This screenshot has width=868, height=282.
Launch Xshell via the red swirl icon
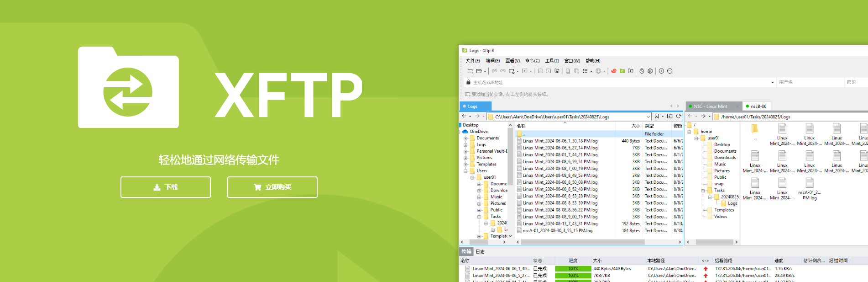coord(614,71)
